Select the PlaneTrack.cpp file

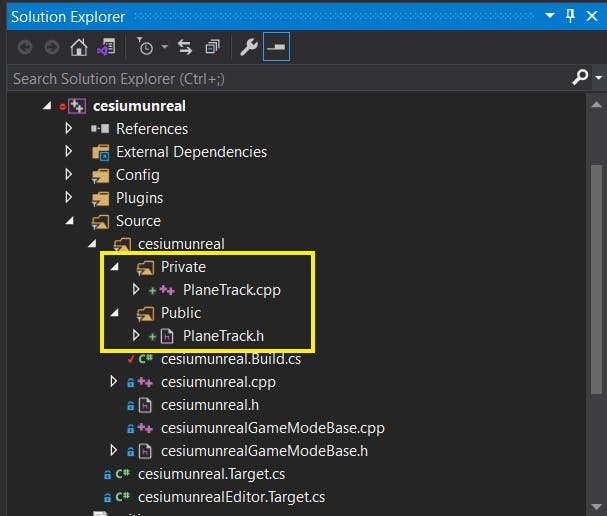231,290
